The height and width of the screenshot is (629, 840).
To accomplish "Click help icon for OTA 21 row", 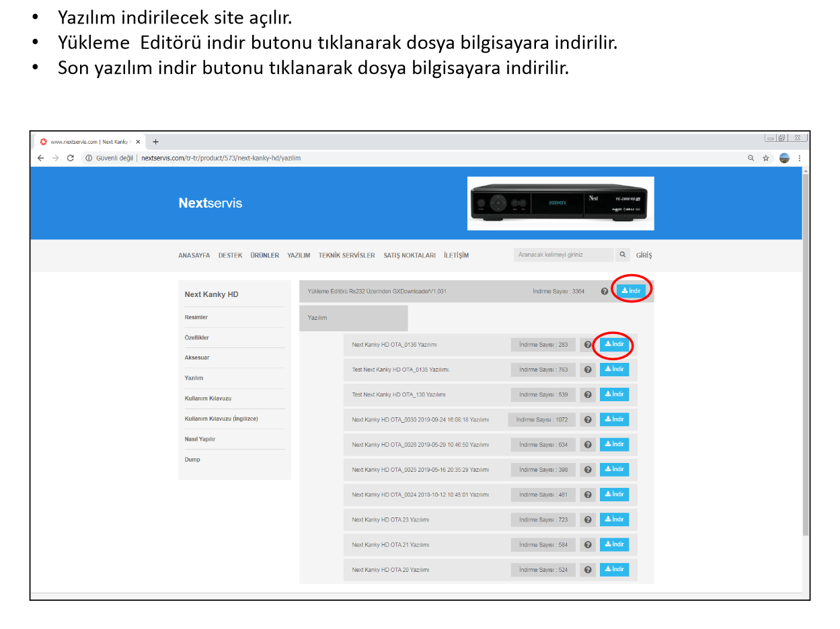I will 588,544.
